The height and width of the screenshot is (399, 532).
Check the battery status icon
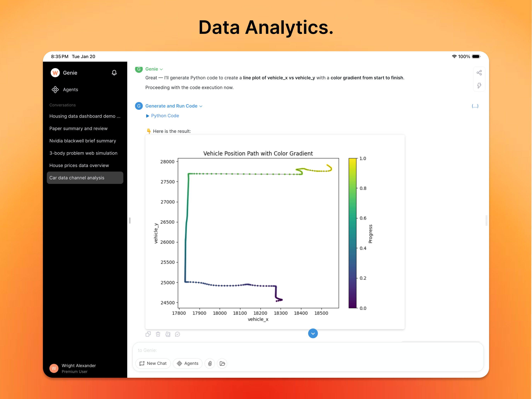click(x=476, y=56)
